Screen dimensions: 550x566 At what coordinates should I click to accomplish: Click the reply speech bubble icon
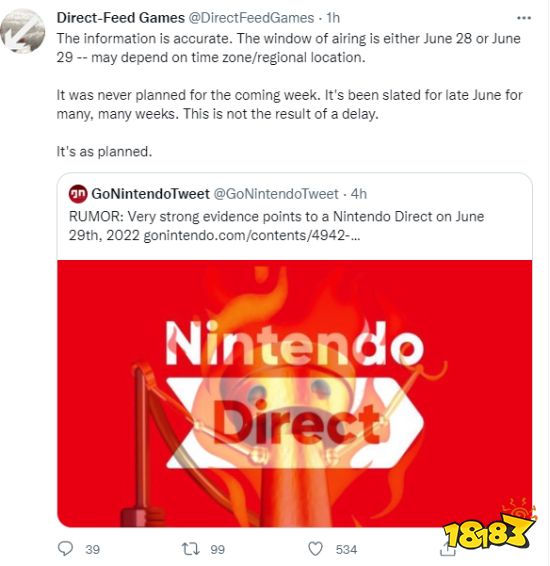[65, 549]
